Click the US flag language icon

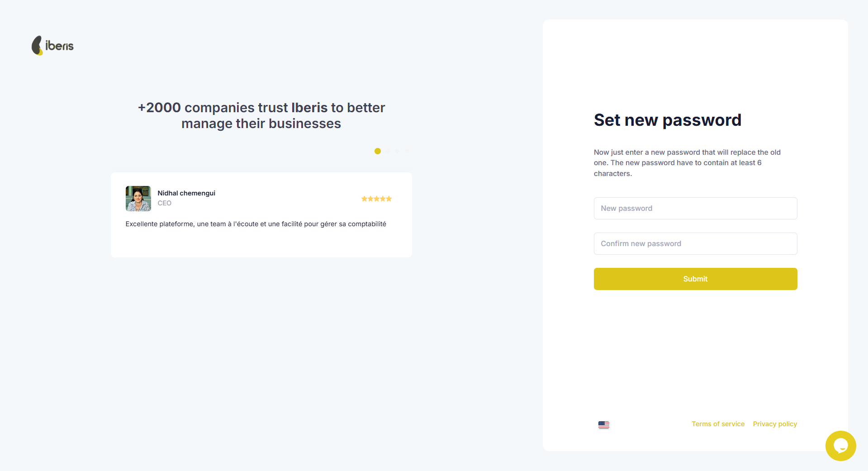point(603,425)
